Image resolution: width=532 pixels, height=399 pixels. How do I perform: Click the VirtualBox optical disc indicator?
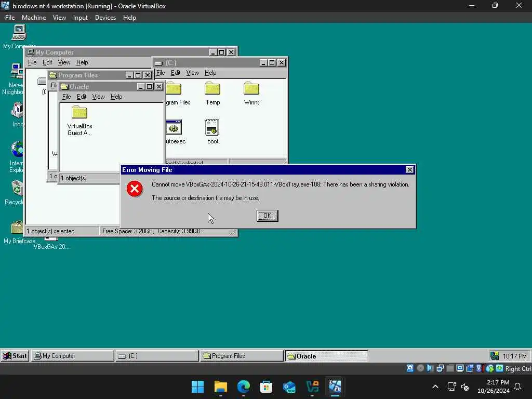(420, 368)
